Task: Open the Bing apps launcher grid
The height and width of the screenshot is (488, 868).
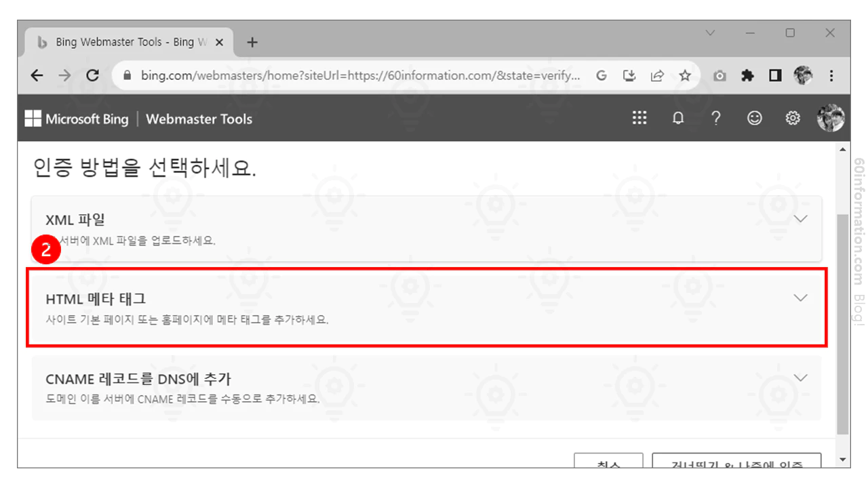Action: click(639, 117)
